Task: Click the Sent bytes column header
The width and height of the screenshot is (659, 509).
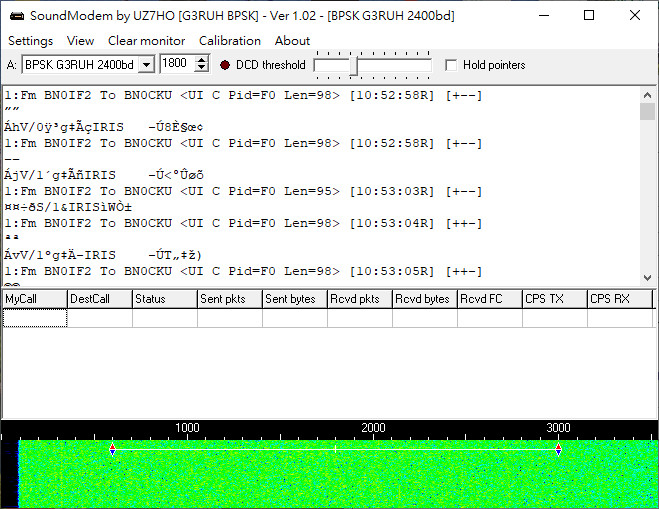Action: (x=295, y=299)
